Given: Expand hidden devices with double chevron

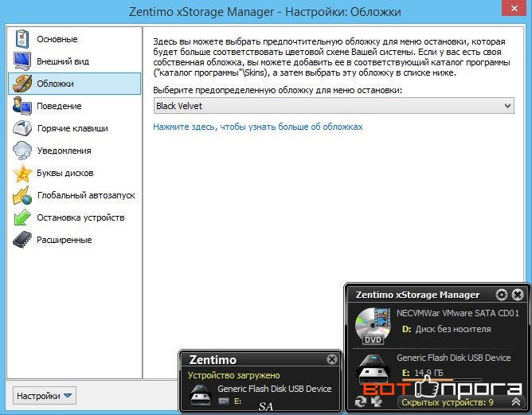Looking at the screenshot, I should pos(516,401).
